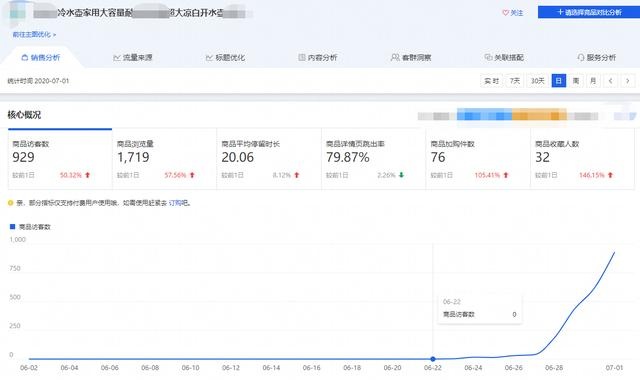The width and height of the screenshot is (640, 380).
Task: Click the 06-02 x-axis label
Action: coord(29,368)
